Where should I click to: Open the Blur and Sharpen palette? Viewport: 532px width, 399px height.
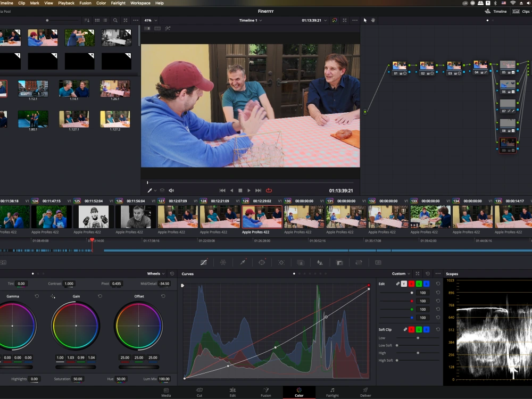(x=320, y=262)
